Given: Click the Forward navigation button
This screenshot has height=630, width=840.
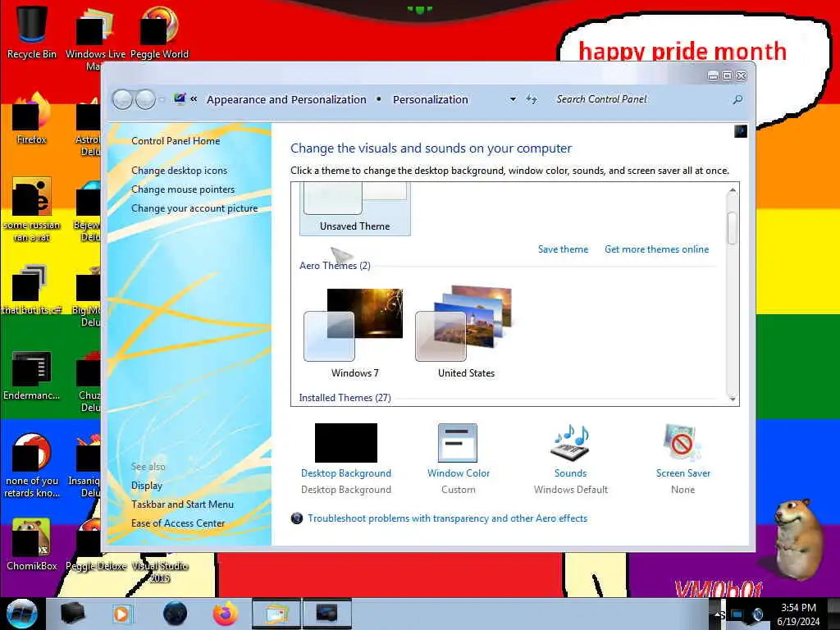Looking at the screenshot, I should pyautogui.click(x=145, y=99).
